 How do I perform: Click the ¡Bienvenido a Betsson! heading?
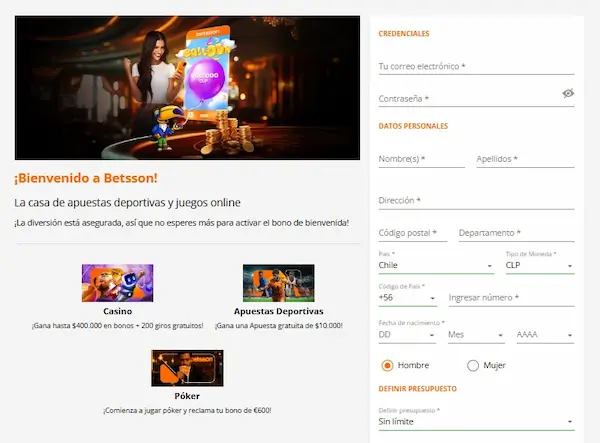[86, 178]
